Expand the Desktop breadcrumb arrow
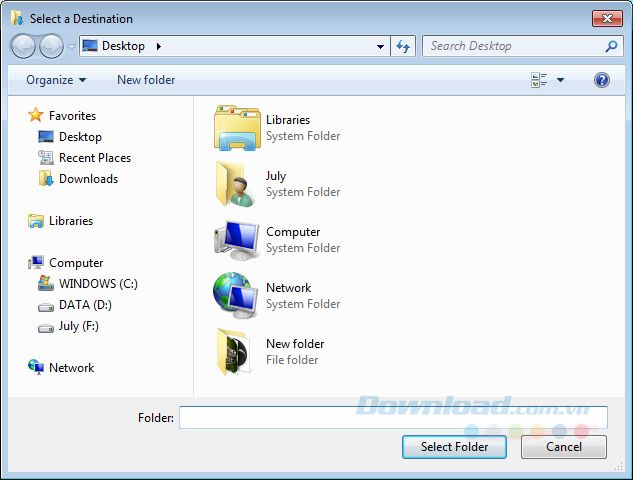This screenshot has width=633, height=480. [159, 46]
